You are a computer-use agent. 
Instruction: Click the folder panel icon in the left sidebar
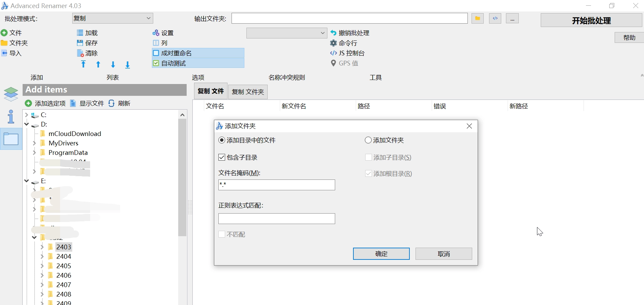point(11,139)
